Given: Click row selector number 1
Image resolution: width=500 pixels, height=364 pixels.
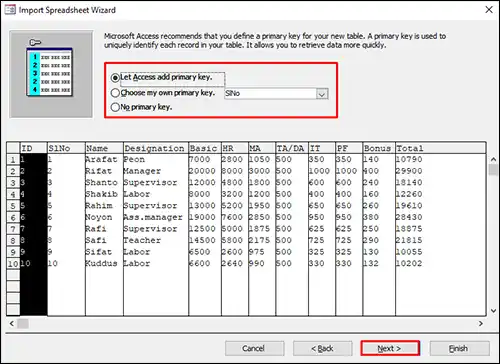Looking at the screenshot, I should [13, 160].
